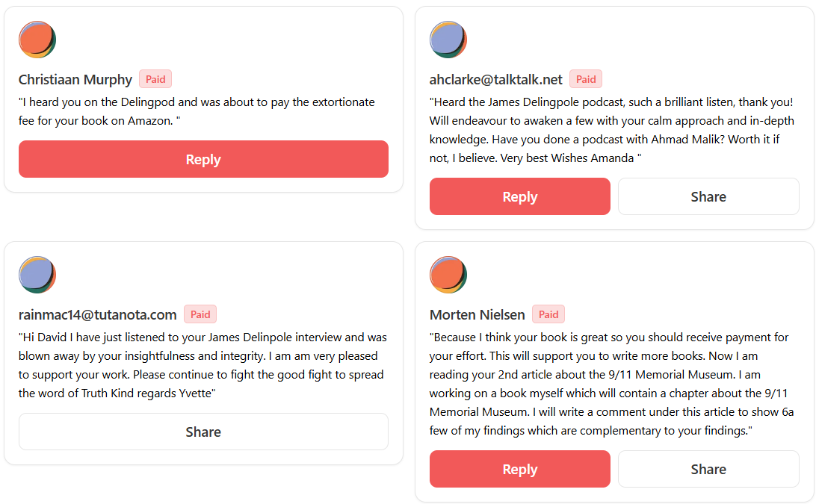The image size is (816, 504).
Task: Reply to Morten Nielsen's comment
Action: (519, 469)
